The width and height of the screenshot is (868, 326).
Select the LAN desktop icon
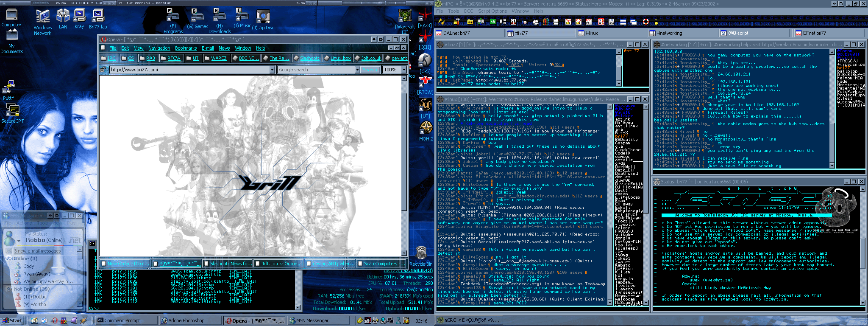click(x=63, y=19)
